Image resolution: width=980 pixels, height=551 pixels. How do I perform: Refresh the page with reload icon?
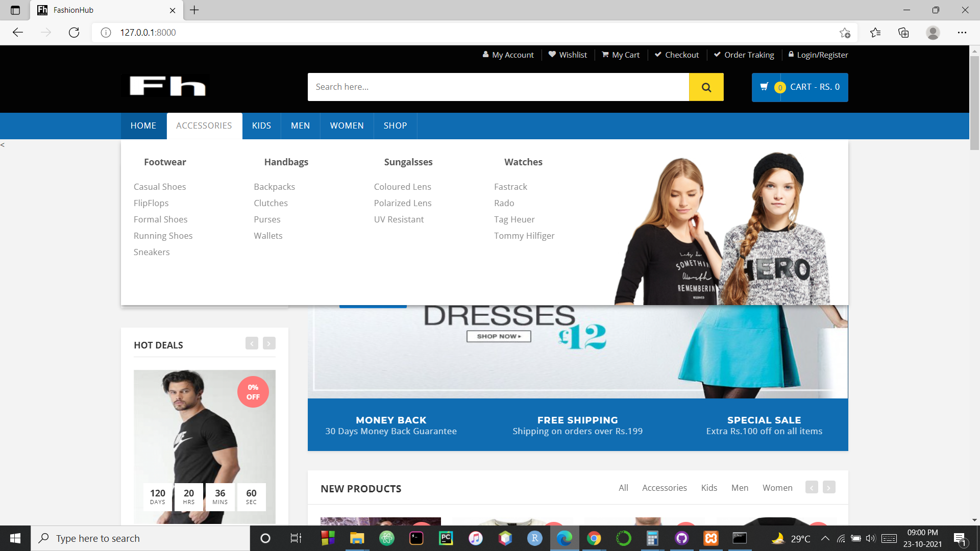[x=74, y=33]
